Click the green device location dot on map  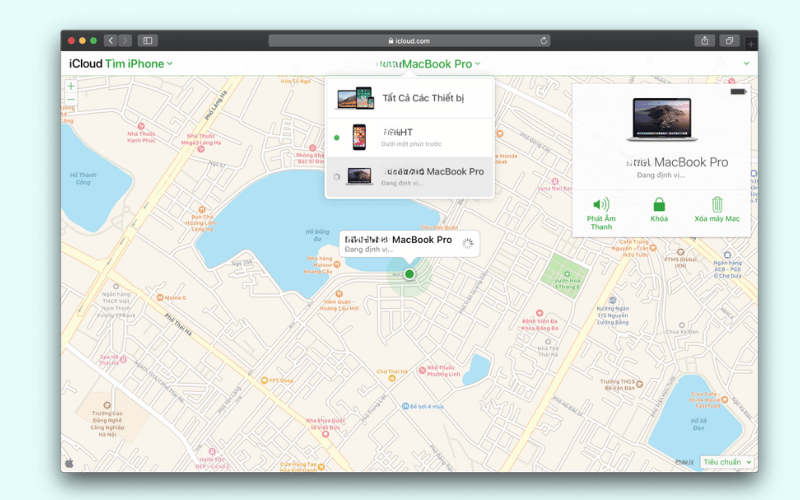[x=409, y=274]
